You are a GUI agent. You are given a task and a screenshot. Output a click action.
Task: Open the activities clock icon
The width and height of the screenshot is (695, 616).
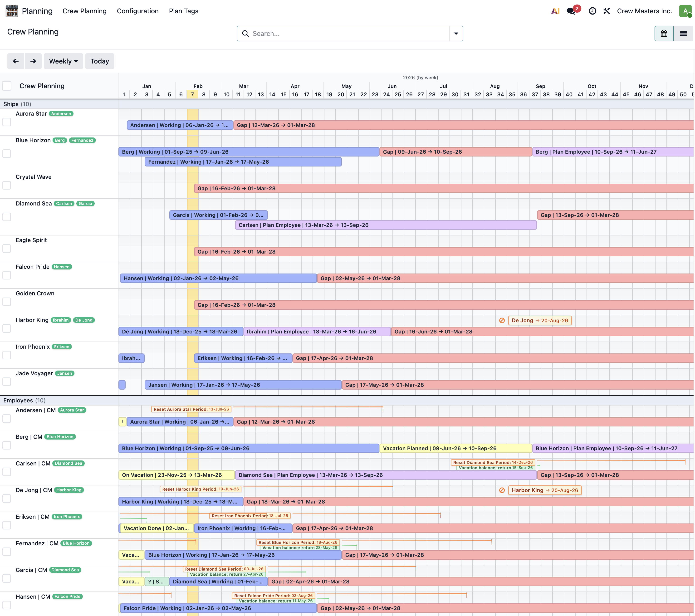592,11
